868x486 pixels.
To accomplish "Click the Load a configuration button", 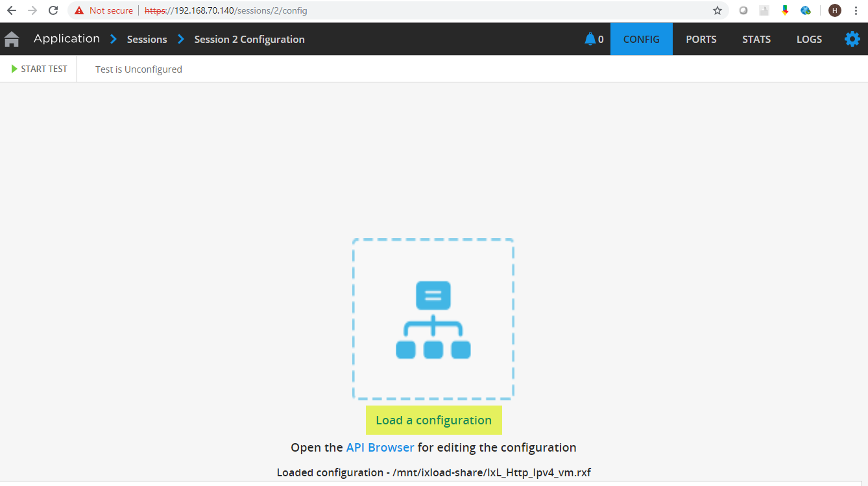I will point(433,420).
